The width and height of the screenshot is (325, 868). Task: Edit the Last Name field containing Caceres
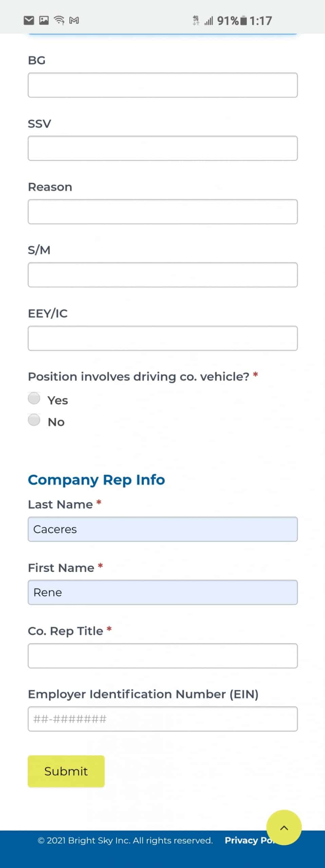click(x=163, y=529)
